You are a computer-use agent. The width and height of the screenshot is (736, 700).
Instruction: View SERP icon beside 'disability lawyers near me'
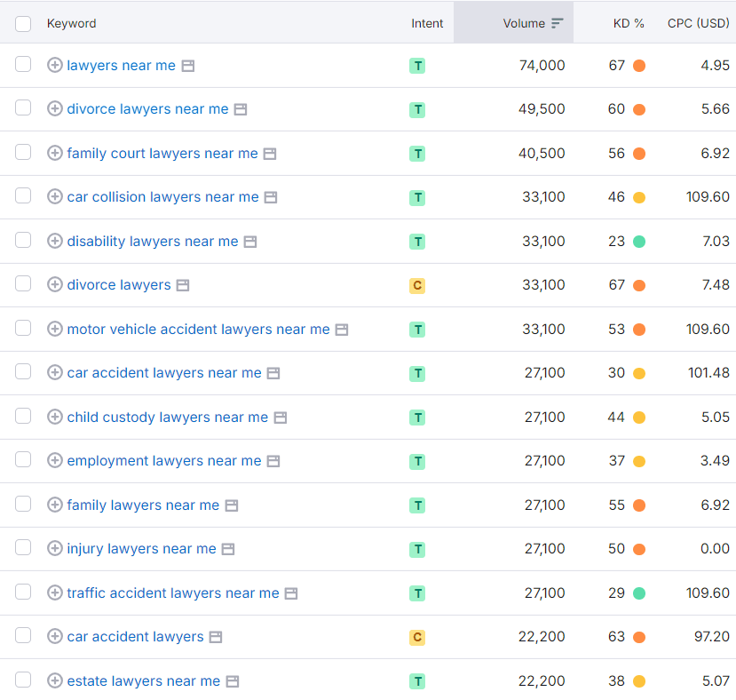click(x=250, y=242)
